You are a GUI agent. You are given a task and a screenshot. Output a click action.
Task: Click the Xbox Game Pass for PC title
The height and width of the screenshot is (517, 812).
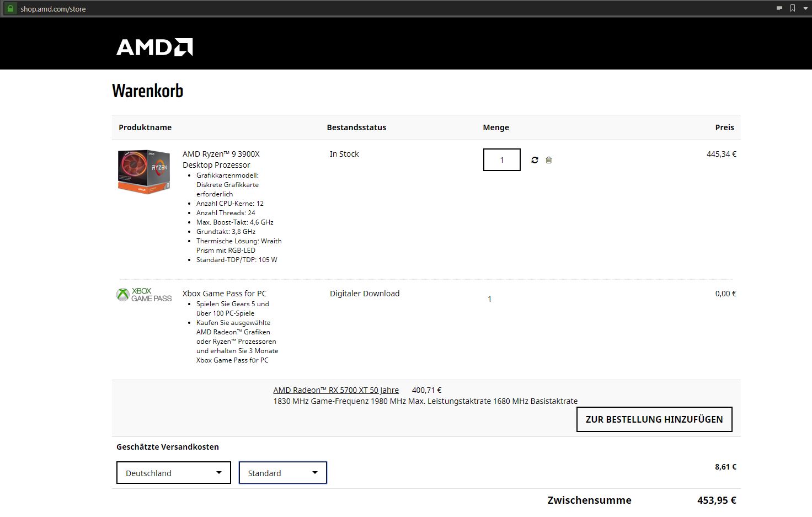coord(225,294)
